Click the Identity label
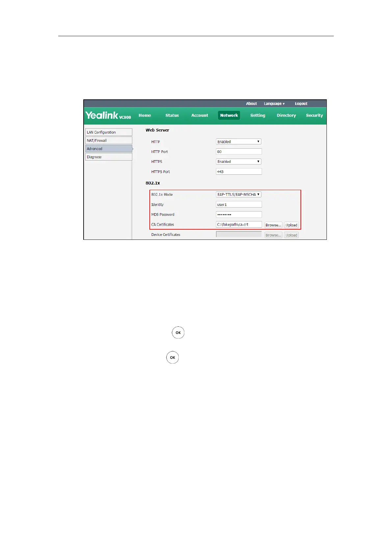This screenshot has height=554, width=392. point(157,205)
